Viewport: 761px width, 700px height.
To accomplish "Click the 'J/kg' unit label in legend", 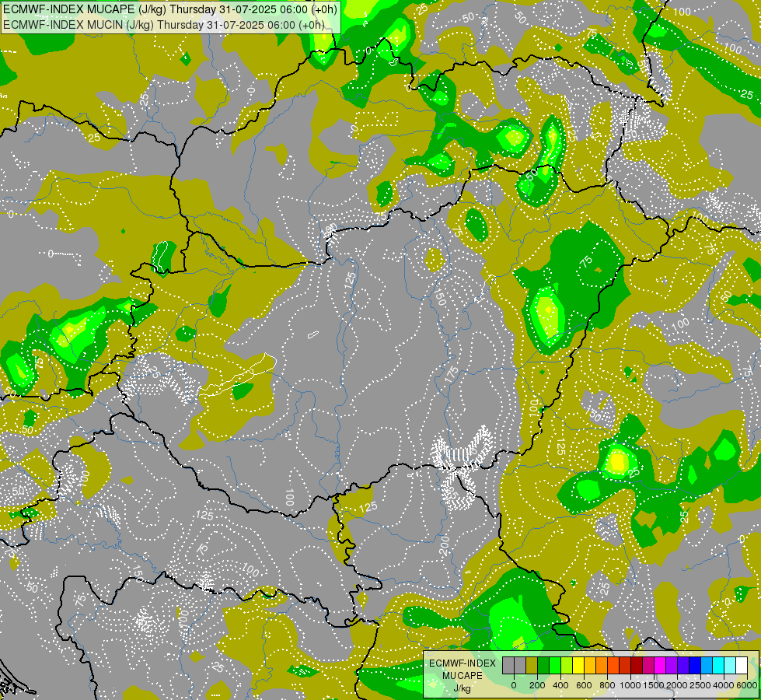I will pos(462,689).
